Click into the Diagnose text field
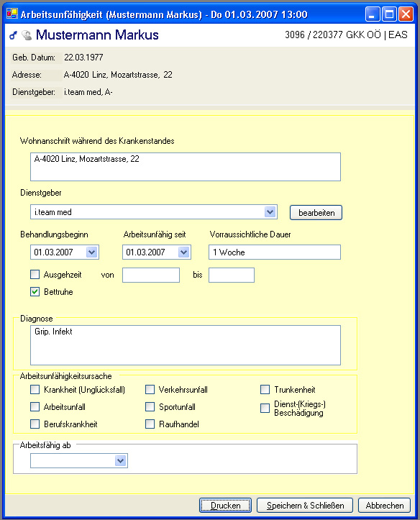420x520 pixels. pos(186,345)
